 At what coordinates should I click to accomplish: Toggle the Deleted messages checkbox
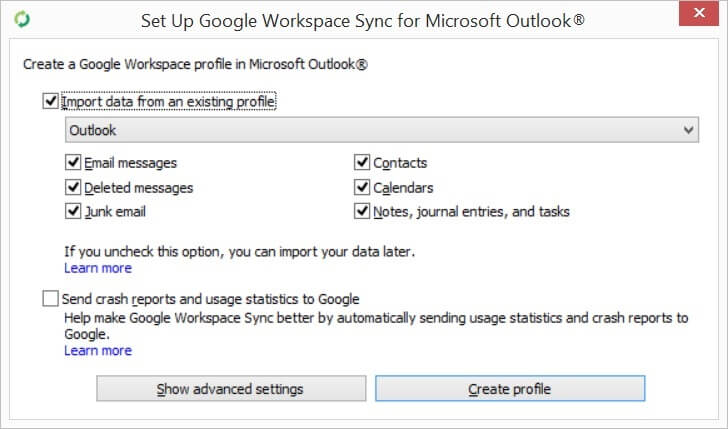coord(73,187)
